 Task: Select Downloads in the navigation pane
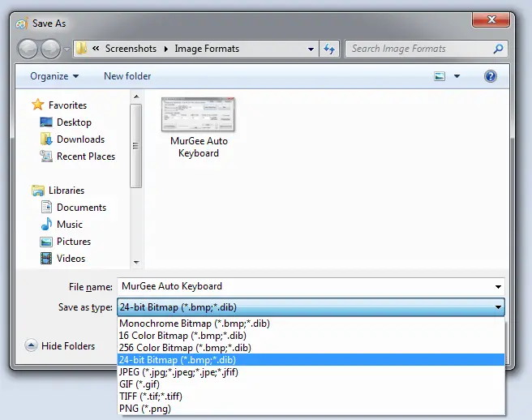coord(79,139)
